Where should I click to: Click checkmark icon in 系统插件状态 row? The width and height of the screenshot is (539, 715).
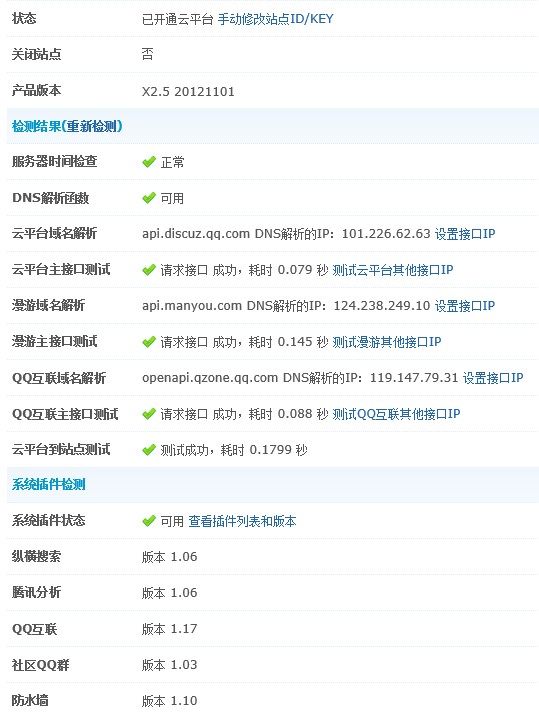(x=149, y=521)
